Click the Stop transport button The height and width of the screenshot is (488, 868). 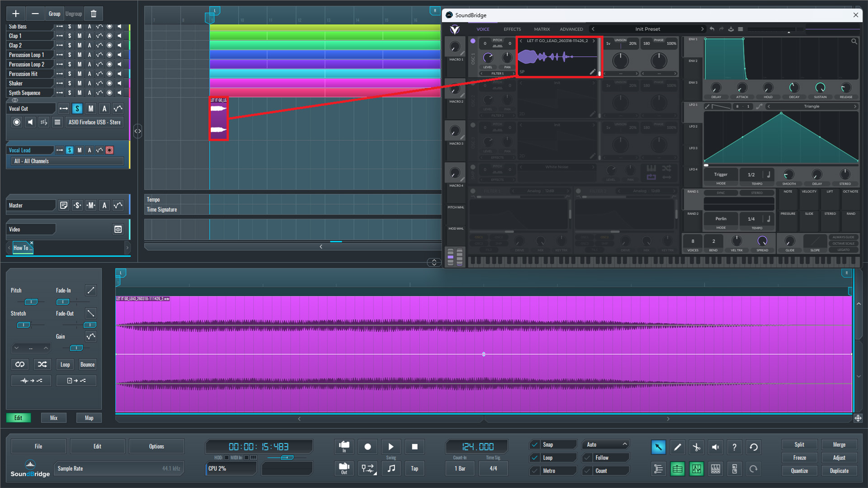[x=415, y=446]
